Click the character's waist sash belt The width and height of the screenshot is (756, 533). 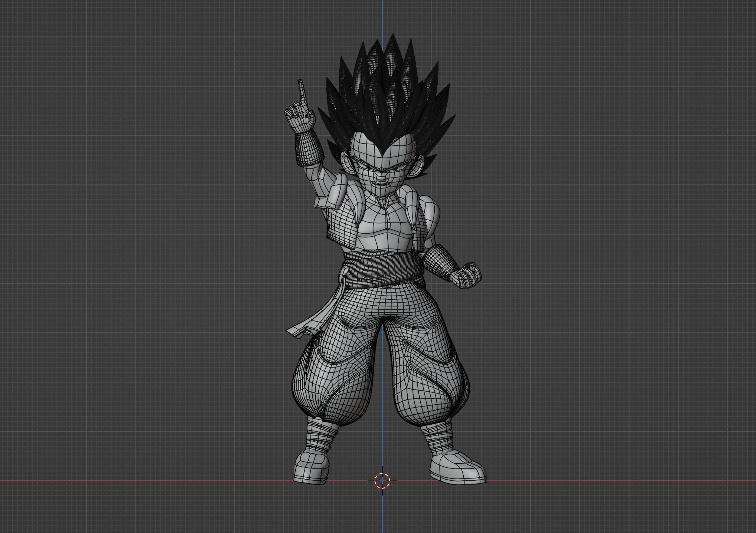(x=383, y=270)
